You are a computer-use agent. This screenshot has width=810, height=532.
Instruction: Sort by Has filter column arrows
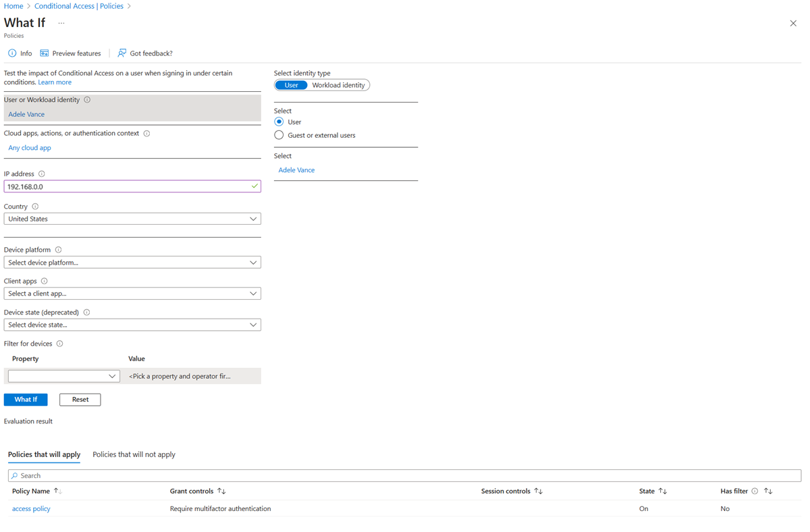click(768, 491)
